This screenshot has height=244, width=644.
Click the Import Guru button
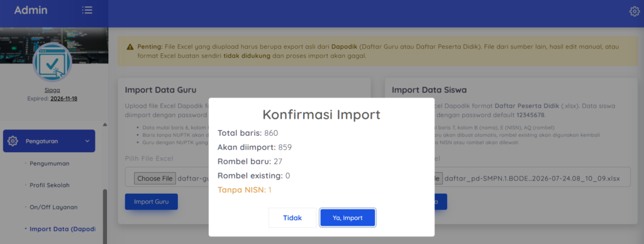(151, 202)
